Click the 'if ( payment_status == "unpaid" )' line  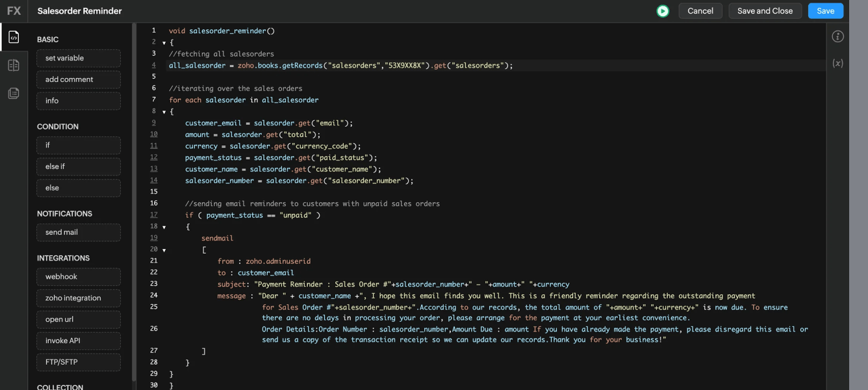coord(253,215)
